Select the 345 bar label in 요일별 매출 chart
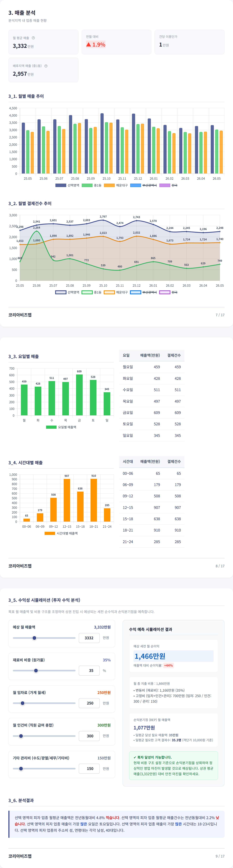The height and width of the screenshot is (868, 233). pos(107,389)
